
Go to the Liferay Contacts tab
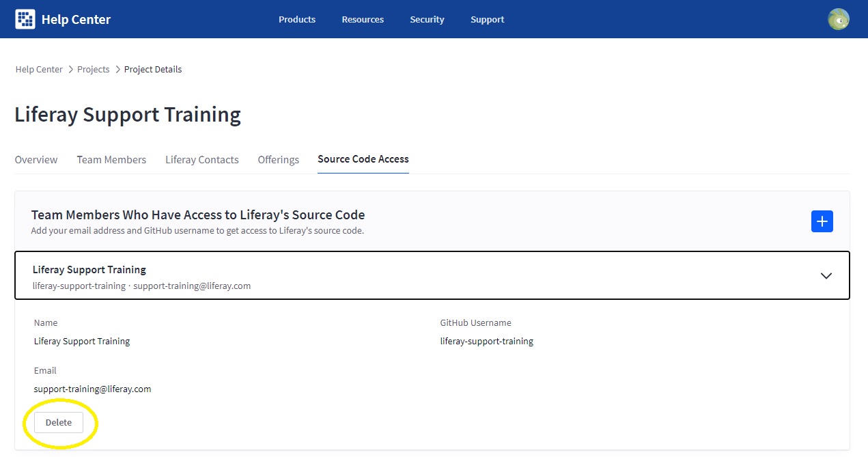click(201, 160)
